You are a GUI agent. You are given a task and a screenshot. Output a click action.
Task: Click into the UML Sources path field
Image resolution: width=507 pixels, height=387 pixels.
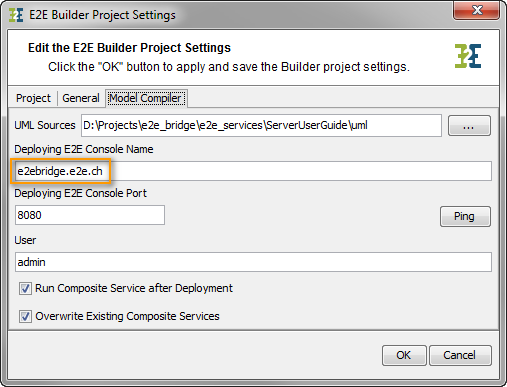coord(261,125)
